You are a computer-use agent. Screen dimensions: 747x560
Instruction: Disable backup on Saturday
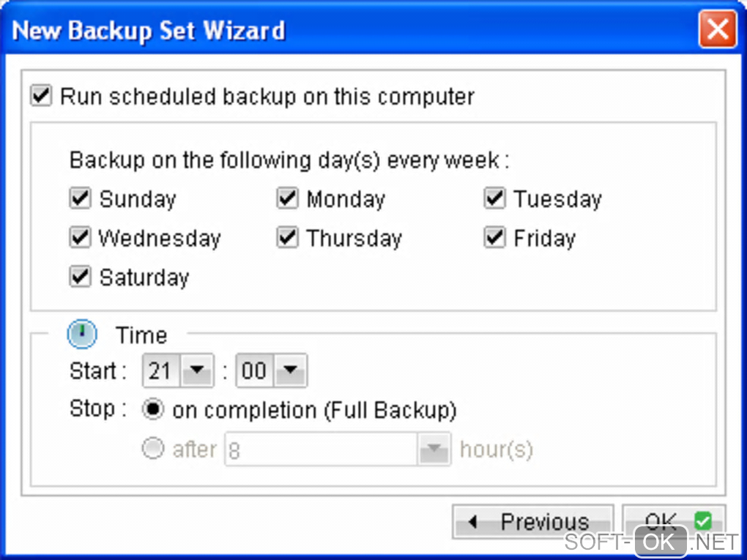80,277
